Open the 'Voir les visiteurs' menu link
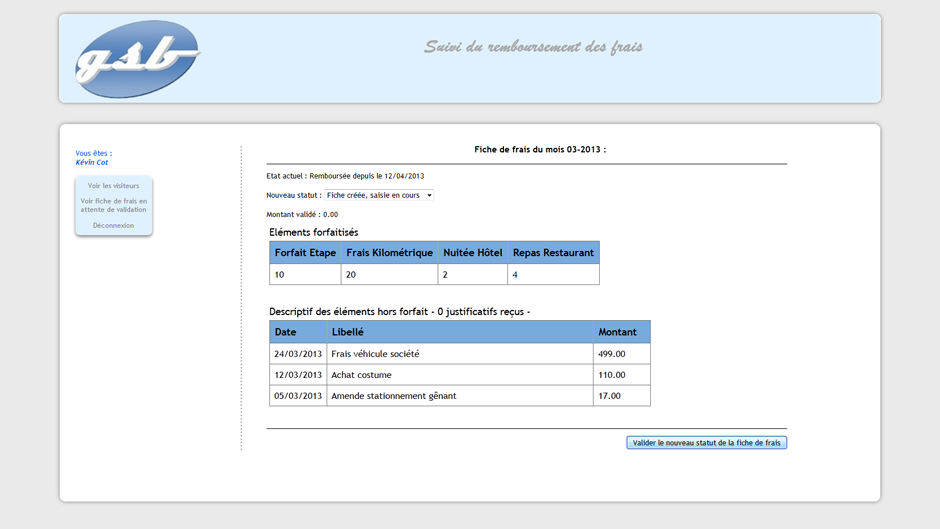 pos(113,186)
